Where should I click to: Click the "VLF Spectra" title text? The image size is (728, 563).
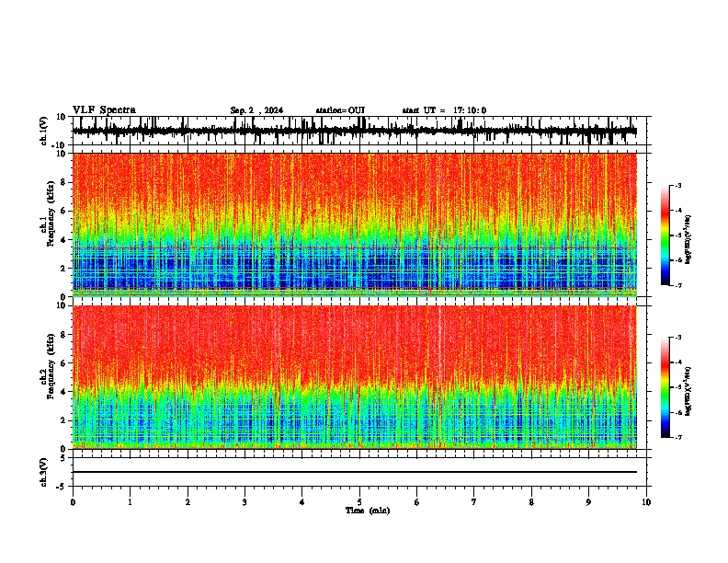pyautogui.click(x=105, y=110)
